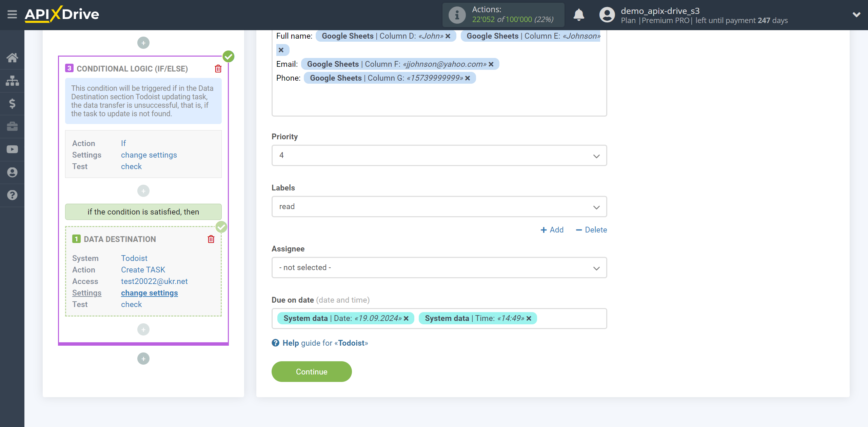Viewport: 868px width, 427px height.
Task: Delete the Conditional Logic block
Action: click(218, 69)
